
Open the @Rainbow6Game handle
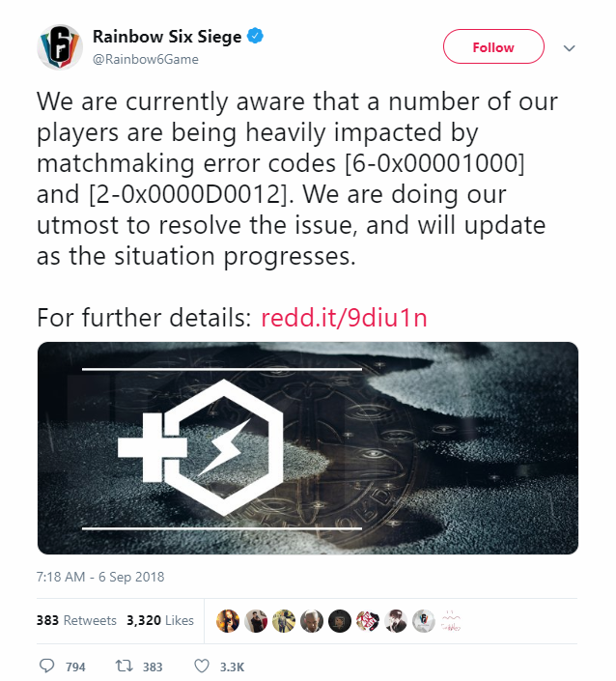coord(146,59)
